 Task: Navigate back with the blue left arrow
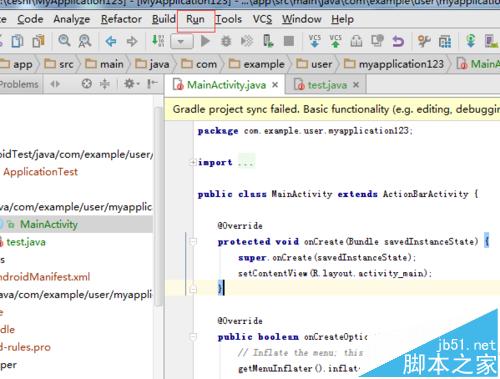coord(111,41)
